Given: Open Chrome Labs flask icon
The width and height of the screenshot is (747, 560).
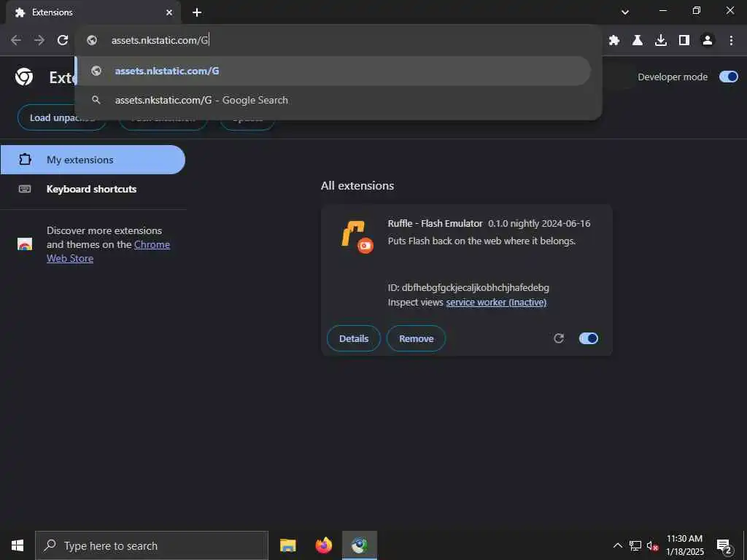Looking at the screenshot, I should pyautogui.click(x=638, y=41).
